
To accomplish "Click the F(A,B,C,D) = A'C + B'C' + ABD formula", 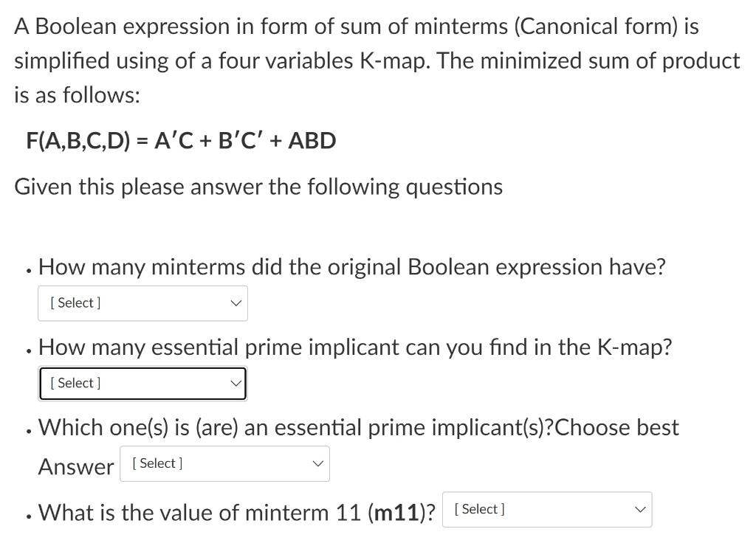I will point(181,140).
